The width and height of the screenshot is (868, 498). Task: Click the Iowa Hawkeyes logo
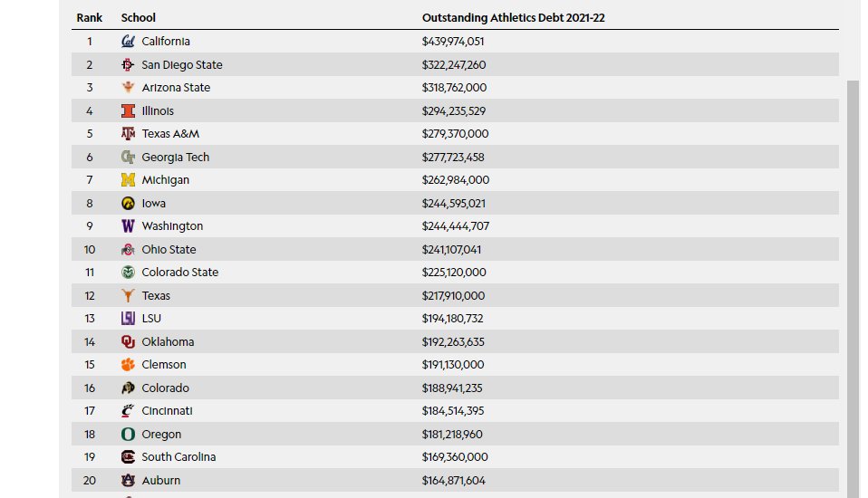(x=128, y=204)
